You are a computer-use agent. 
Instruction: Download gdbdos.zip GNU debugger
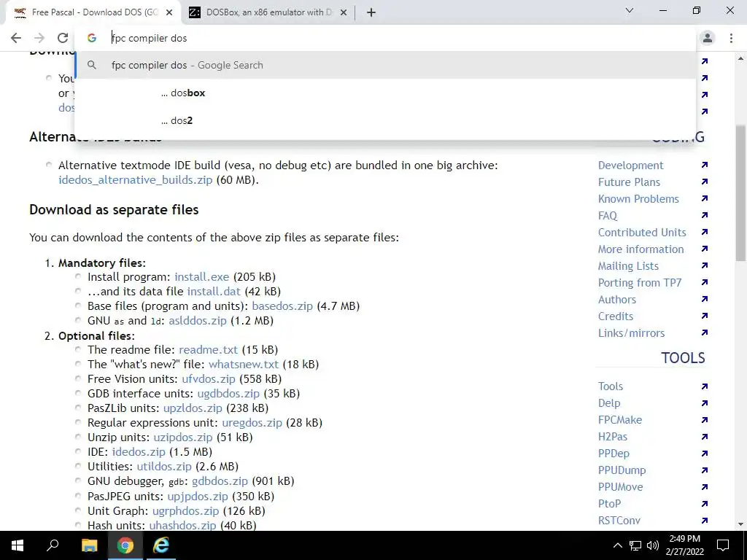tap(220, 481)
